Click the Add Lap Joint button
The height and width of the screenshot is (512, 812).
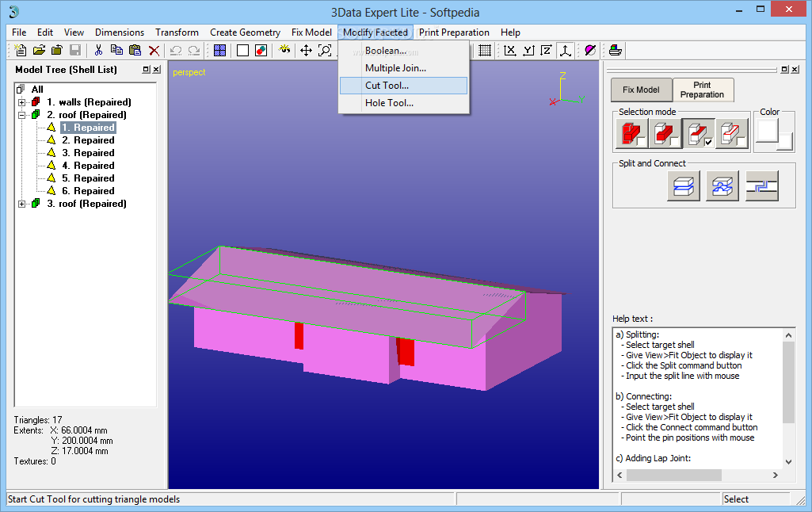click(x=762, y=186)
